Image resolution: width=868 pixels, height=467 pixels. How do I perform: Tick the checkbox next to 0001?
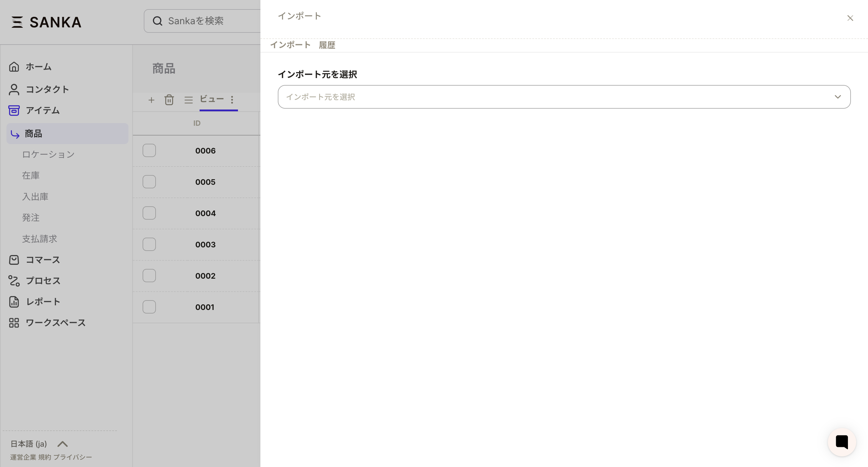149,307
